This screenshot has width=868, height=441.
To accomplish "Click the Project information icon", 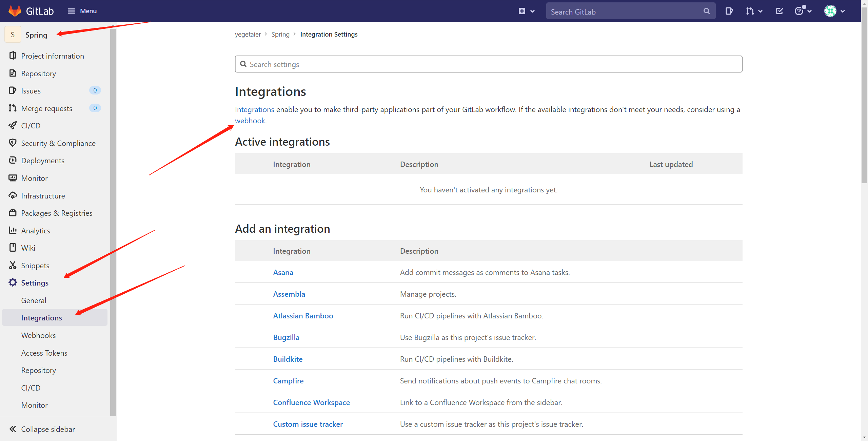I will 13,56.
